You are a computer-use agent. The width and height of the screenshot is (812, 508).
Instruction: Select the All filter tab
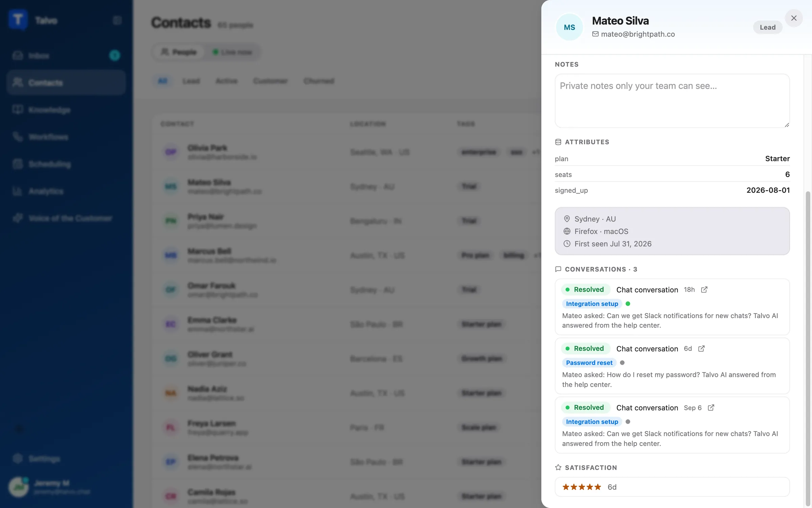pos(163,81)
